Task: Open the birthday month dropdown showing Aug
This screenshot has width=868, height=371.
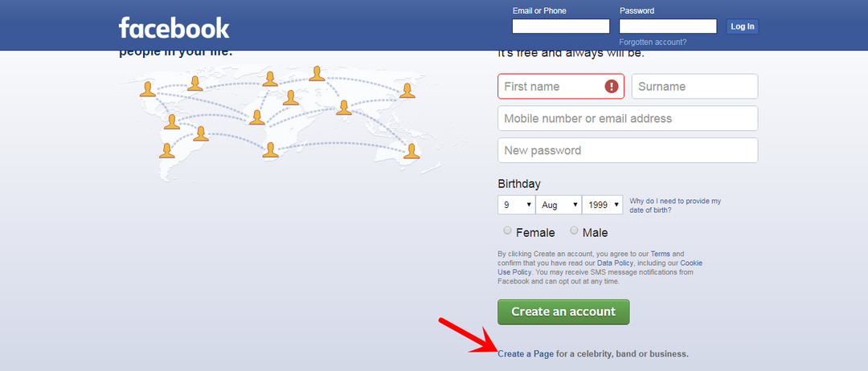Action: (x=559, y=205)
